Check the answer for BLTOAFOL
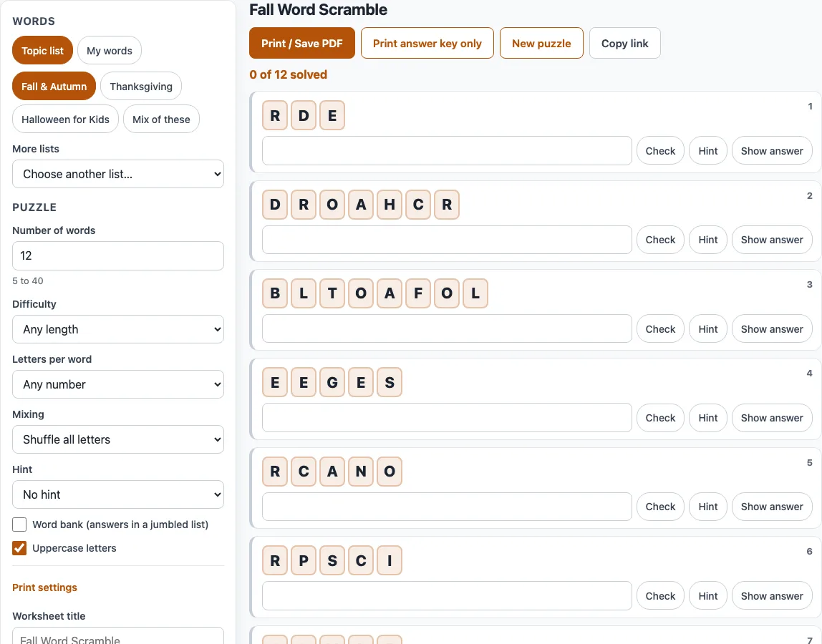This screenshot has width=822, height=644. point(660,328)
